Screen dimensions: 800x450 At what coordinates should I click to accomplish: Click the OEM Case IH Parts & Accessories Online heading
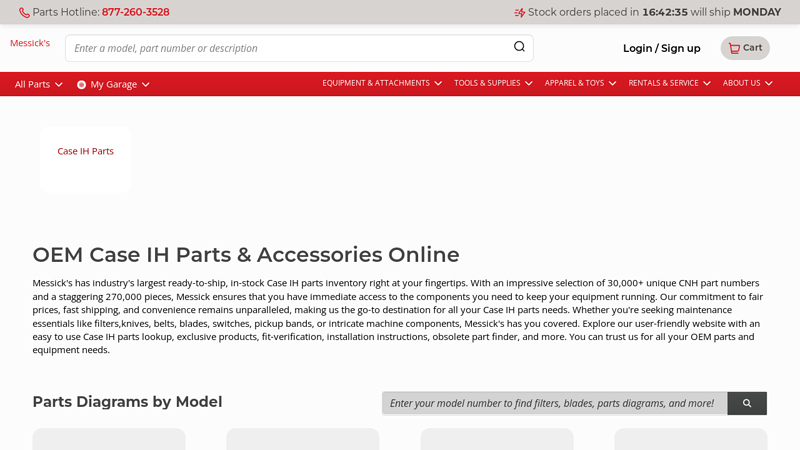pos(246,255)
